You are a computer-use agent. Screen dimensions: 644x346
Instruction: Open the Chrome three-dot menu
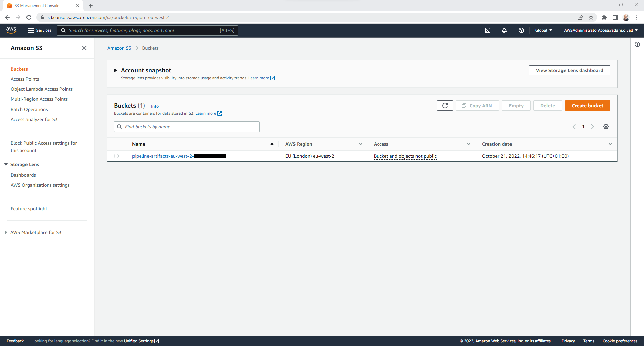coord(637,17)
